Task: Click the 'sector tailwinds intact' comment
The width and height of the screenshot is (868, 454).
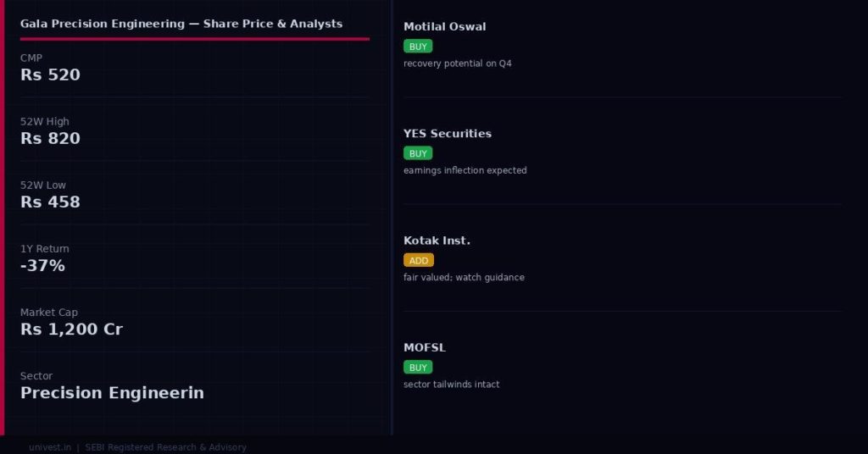Action: click(452, 385)
